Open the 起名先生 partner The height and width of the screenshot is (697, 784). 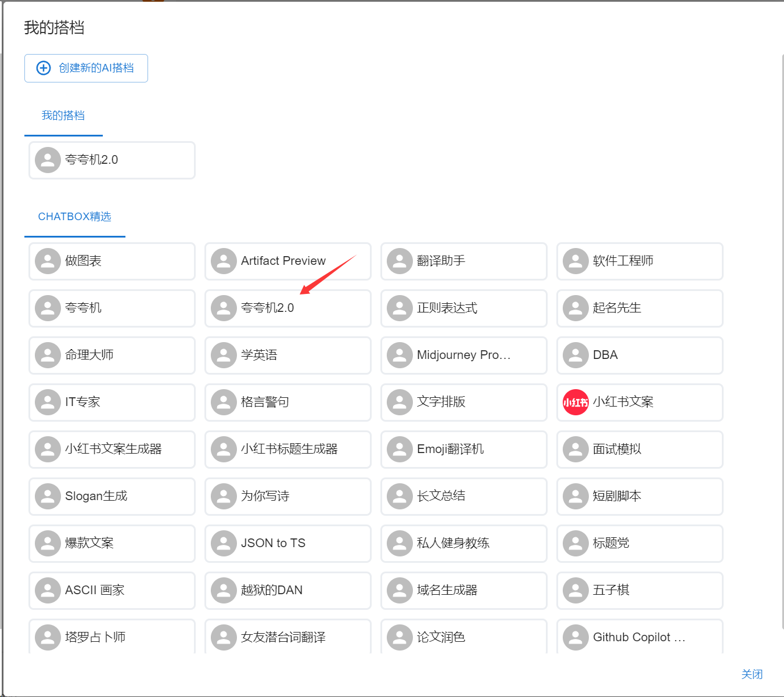[640, 308]
